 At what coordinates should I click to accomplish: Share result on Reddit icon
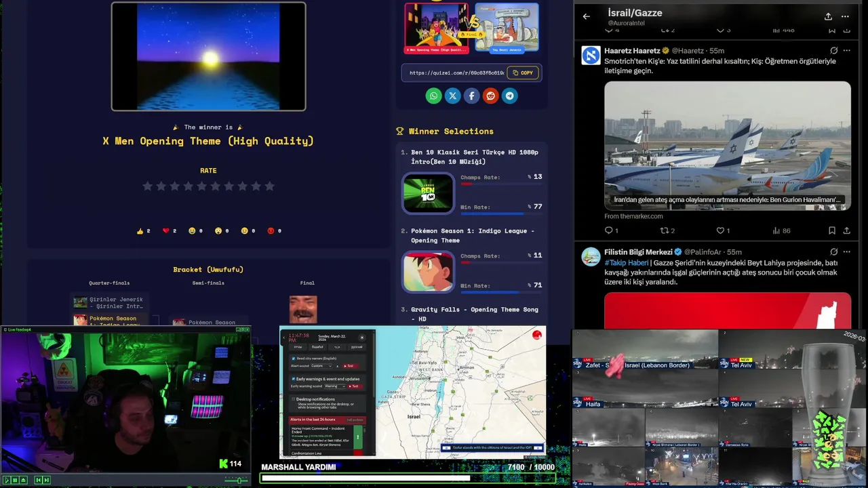pos(490,96)
